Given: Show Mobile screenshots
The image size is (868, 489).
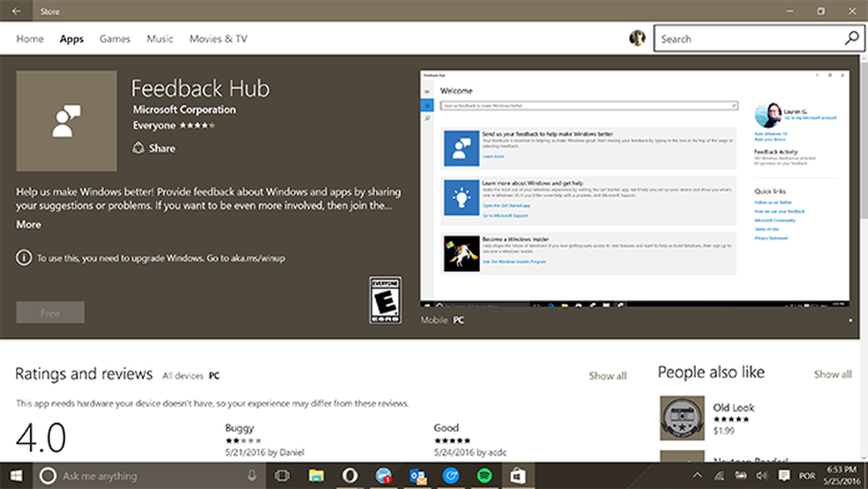Looking at the screenshot, I should (x=434, y=320).
